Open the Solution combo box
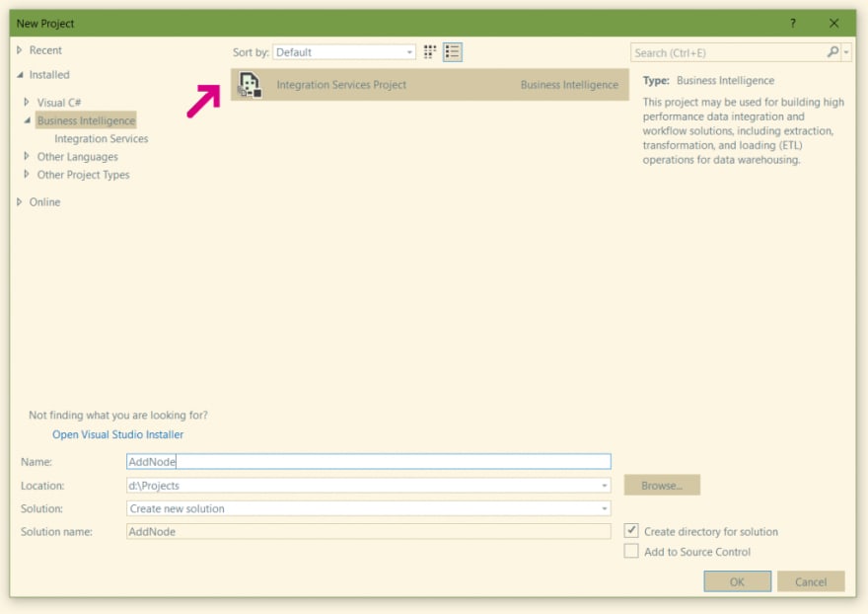The width and height of the screenshot is (868, 614). tap(369, 508)
